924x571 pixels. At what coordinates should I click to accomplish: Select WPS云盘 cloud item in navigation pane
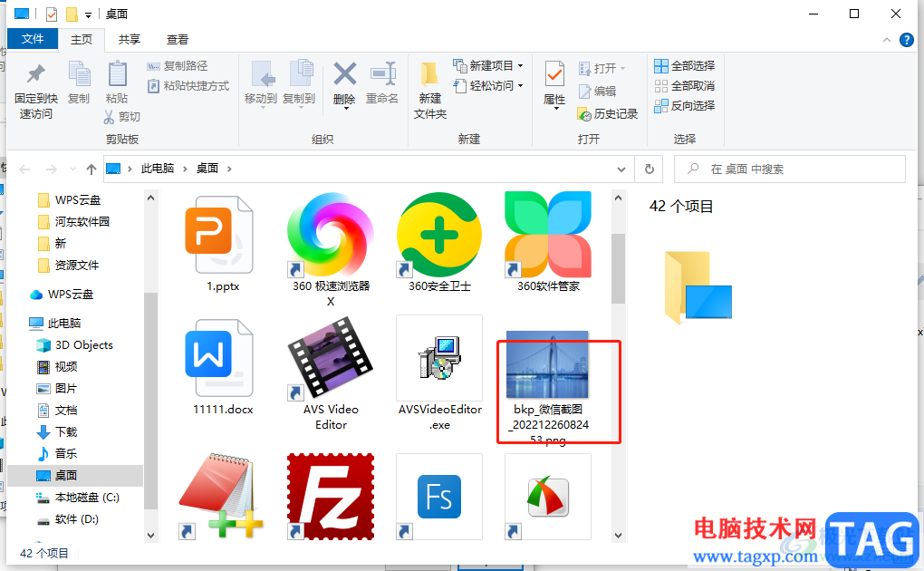click(62, 295)
